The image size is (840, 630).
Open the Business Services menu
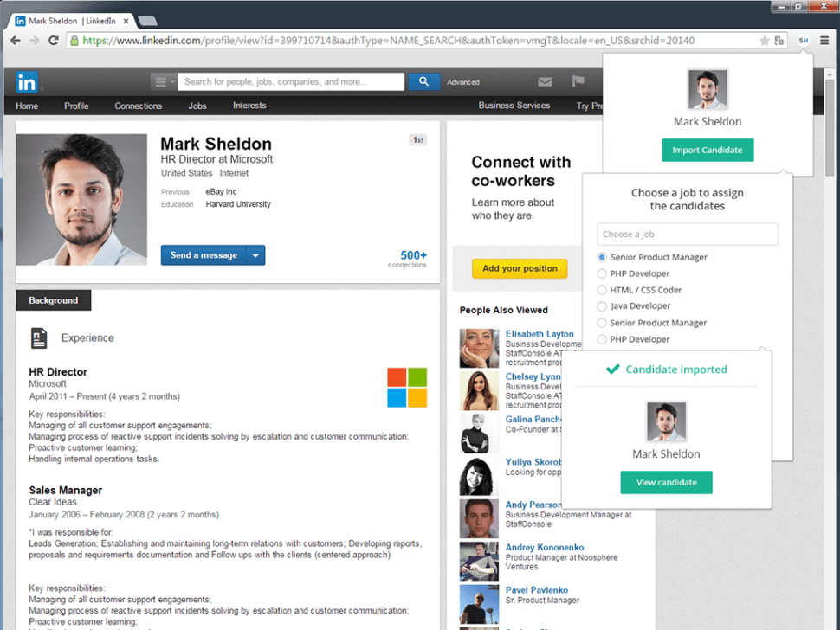[514, 106]
